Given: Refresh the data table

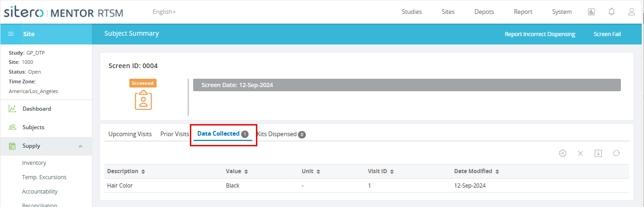Looking at the screenshot, I should point(616,153).
